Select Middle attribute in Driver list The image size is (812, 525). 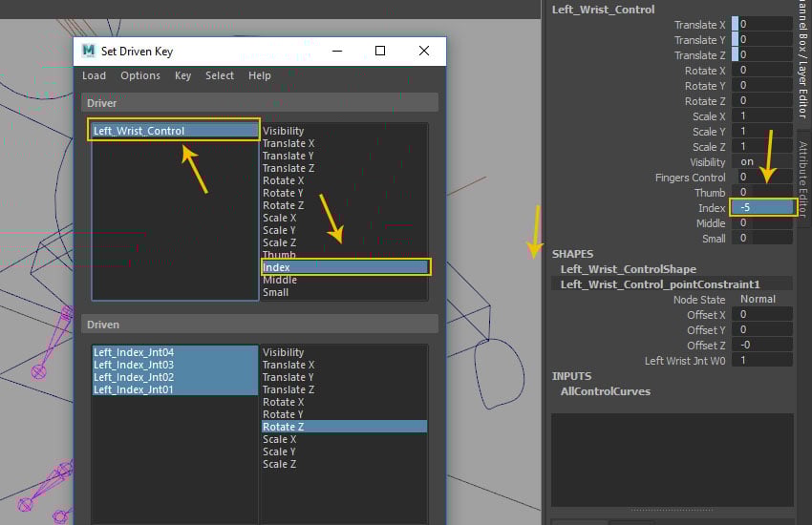pos(280,281)
